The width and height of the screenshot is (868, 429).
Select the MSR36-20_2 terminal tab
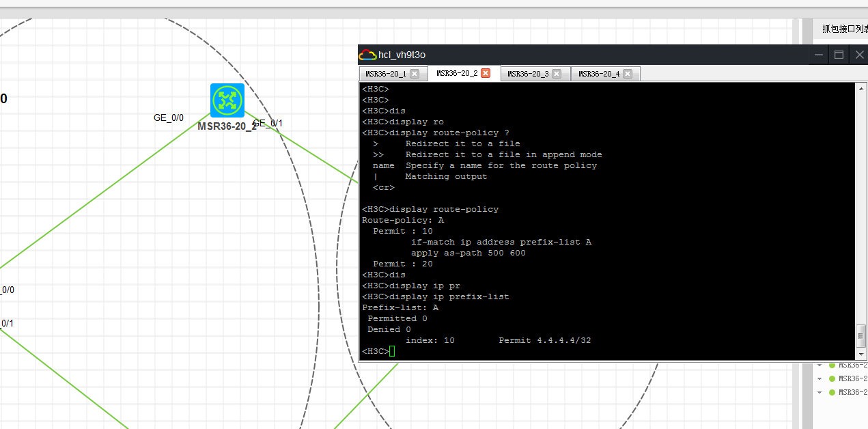click(457, 73)
